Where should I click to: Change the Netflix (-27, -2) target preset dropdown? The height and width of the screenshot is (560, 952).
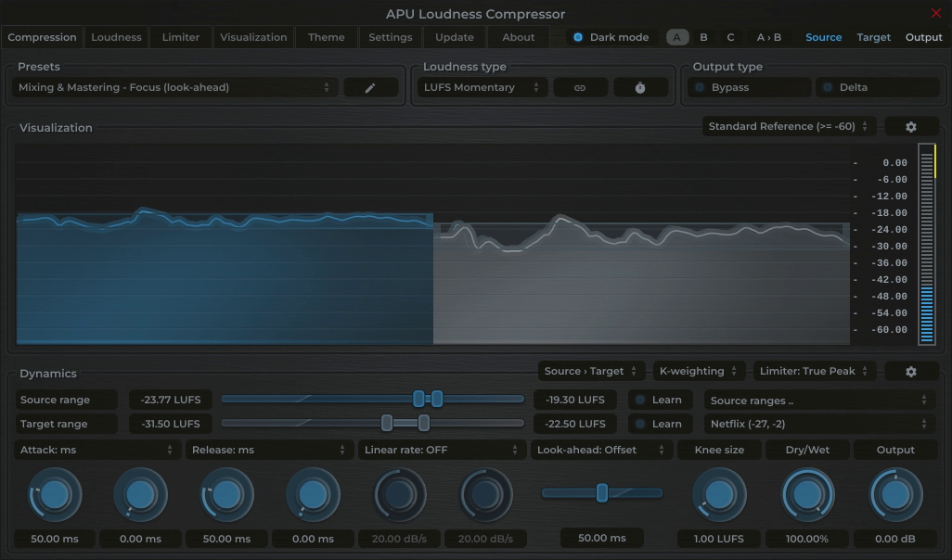click(x=819, y=424)
